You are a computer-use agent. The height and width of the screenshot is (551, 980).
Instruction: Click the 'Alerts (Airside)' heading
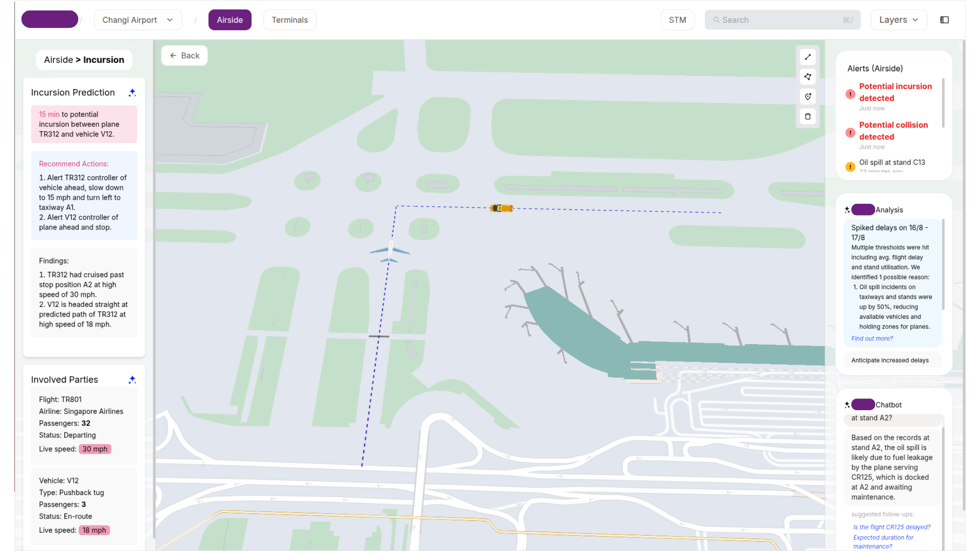point(875,68)
